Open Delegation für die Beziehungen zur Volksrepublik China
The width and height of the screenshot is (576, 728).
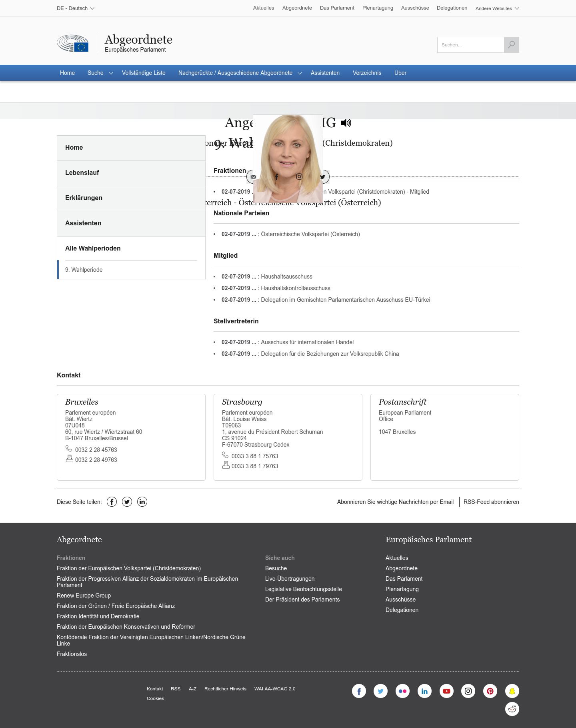pyautogui.click(x=330, y=354)
